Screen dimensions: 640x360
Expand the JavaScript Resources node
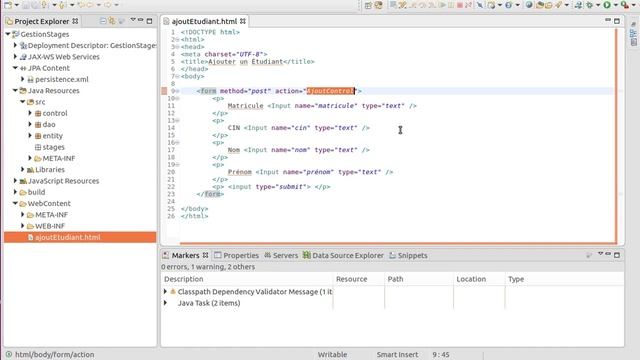pyautogui.click(x=15, y=181)
